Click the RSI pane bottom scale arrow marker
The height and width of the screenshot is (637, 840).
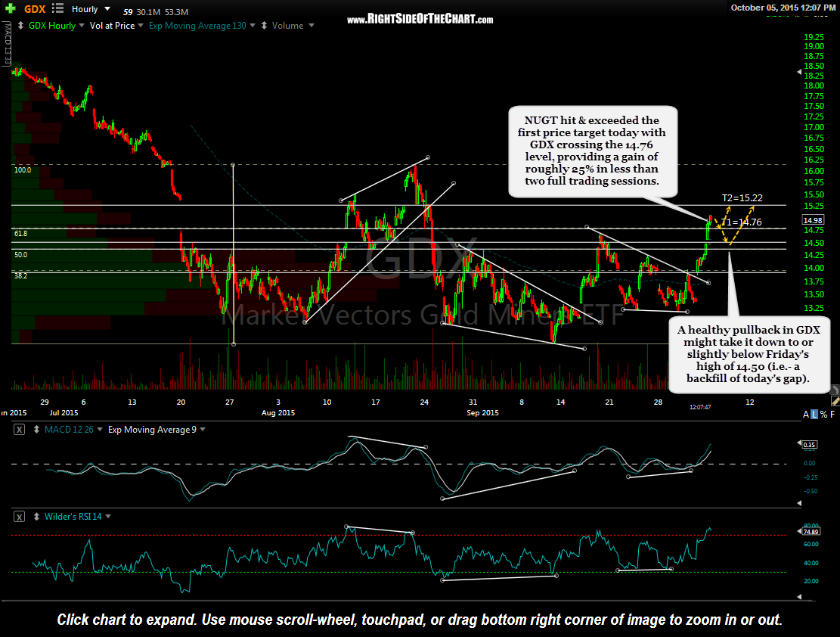(x=799, y=596)
